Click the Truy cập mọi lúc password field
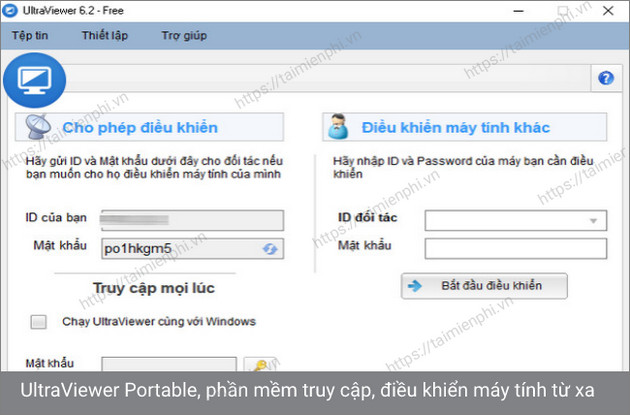The image size is (630, 415). (168, 366)
